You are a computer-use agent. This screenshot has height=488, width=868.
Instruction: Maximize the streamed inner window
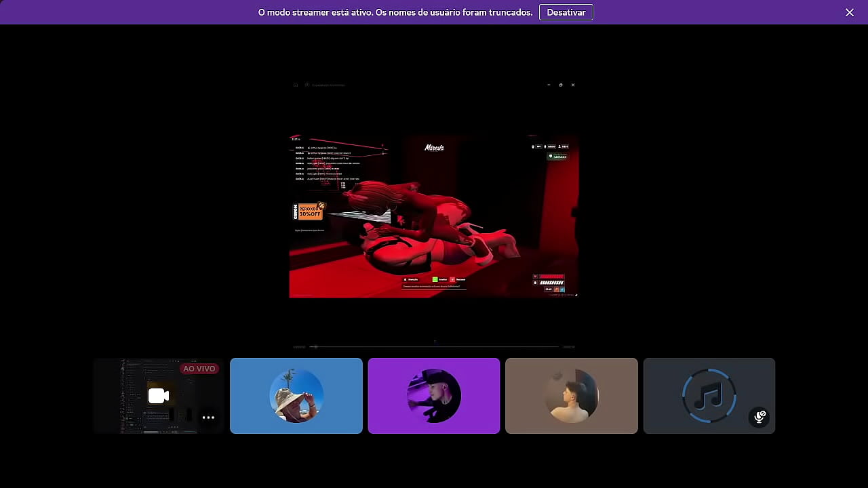[x=561, y=85]
